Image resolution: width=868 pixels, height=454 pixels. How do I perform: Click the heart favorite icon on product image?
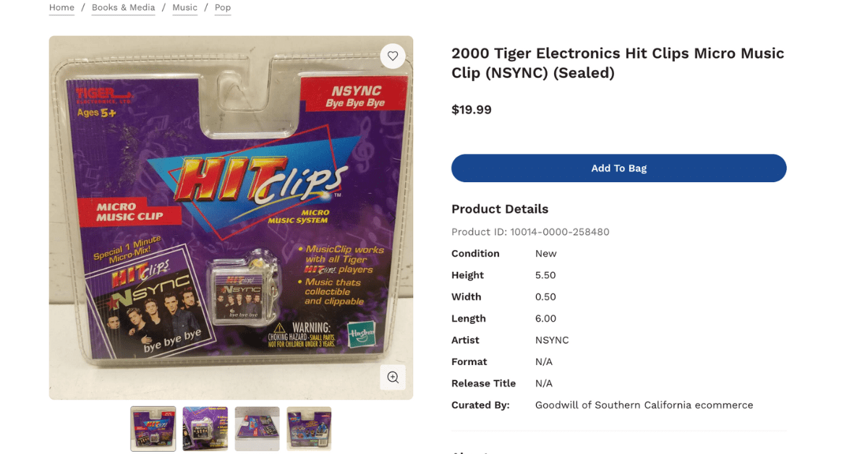point(393,56)
